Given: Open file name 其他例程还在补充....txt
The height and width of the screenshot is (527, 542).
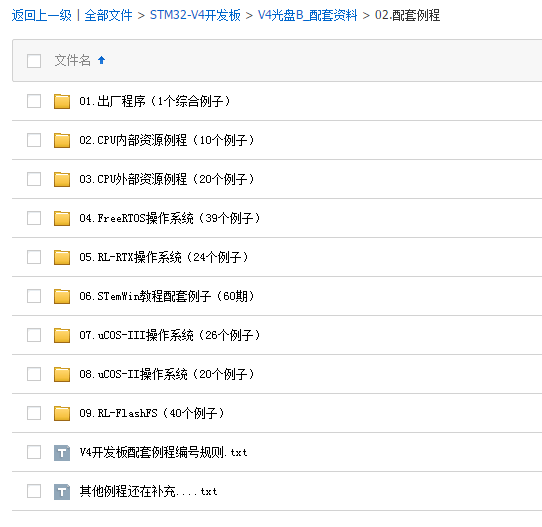Looking at the screenshot, I should tap(148, 491).
